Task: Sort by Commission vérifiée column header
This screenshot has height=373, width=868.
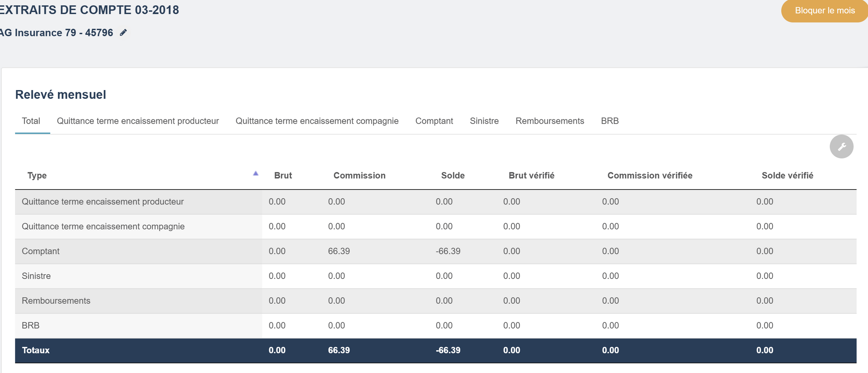Action: coord(650,175)
